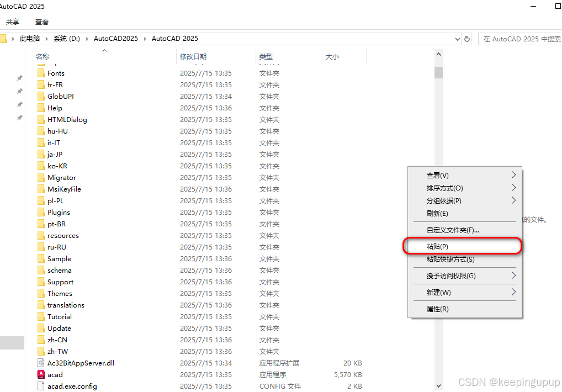
Task: Sort by the 名称 column header
Action: pyautogui.click(x=43, y=57)
